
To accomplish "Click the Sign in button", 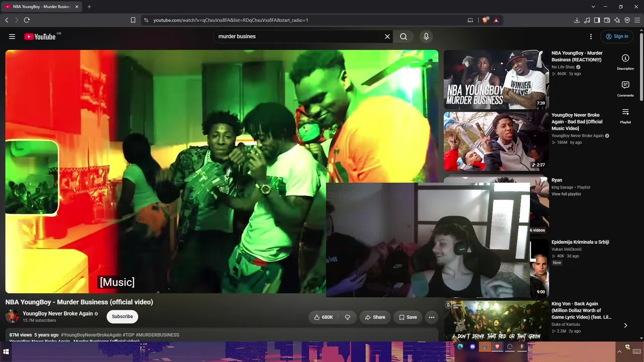I will [617, 36].
